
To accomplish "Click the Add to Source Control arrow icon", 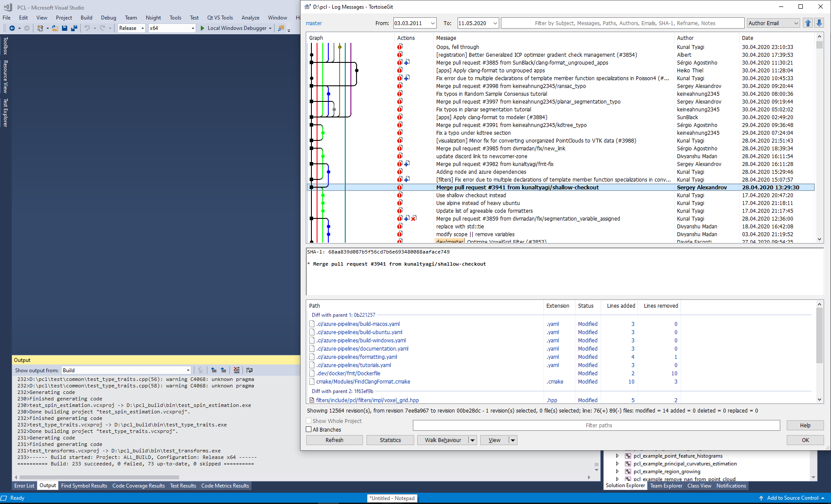I will coord(761,498).
